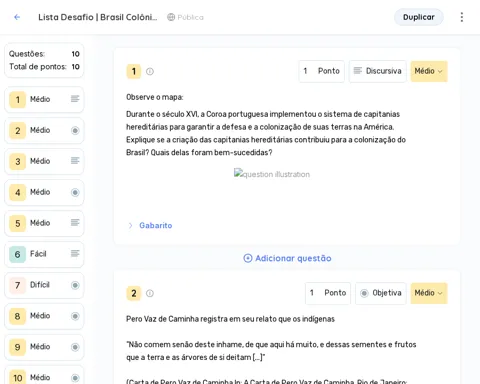Click the broken question illustration image
This screenshot has height=384, width=480.
(272, 174)
